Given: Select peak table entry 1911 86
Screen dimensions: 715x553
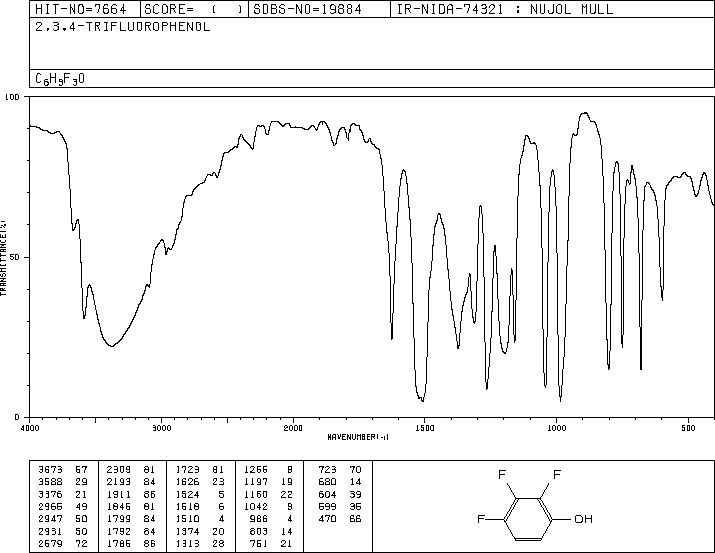Looking at the screenshot, I should 130,494.
